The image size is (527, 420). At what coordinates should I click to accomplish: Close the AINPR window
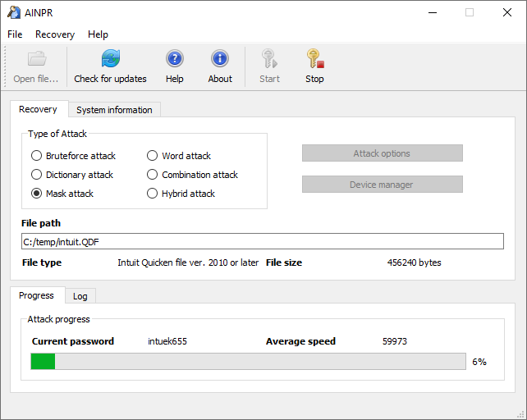click(x=507, y=13)
